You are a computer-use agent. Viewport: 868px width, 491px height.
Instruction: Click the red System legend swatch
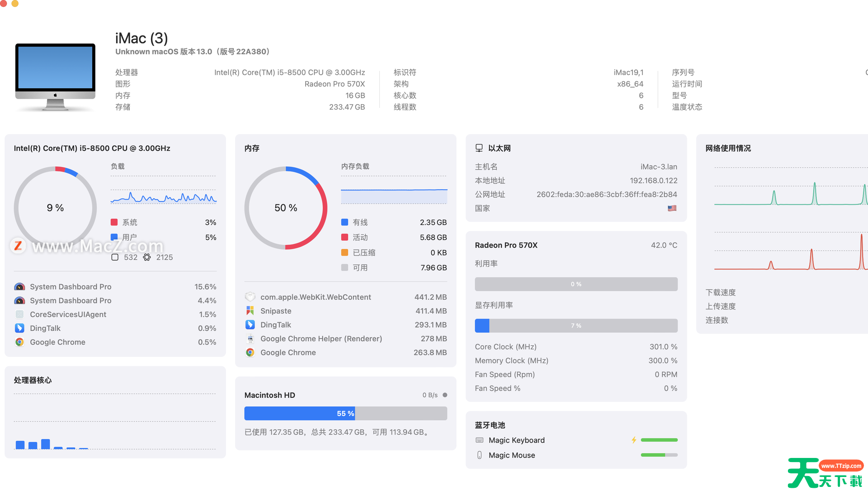click(114, 222)
